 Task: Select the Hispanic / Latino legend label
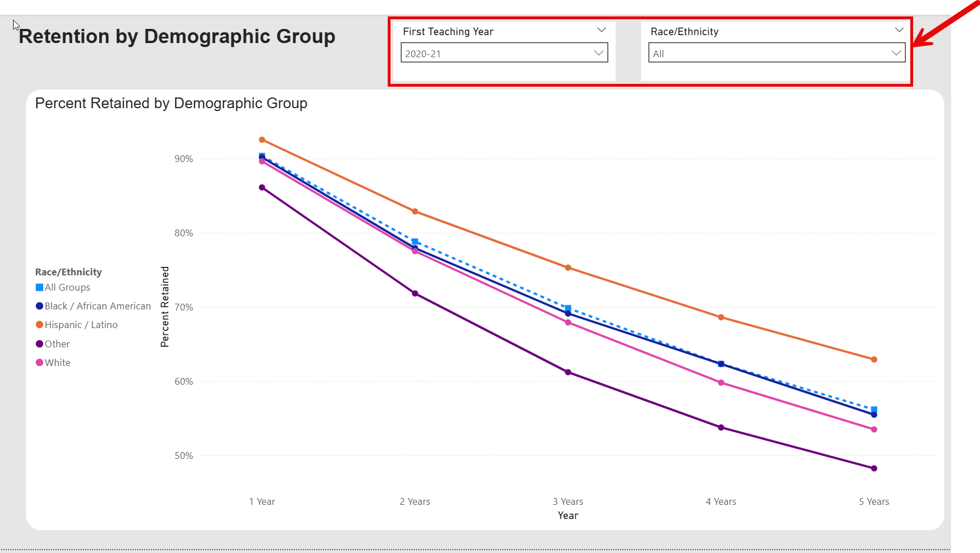81,325
